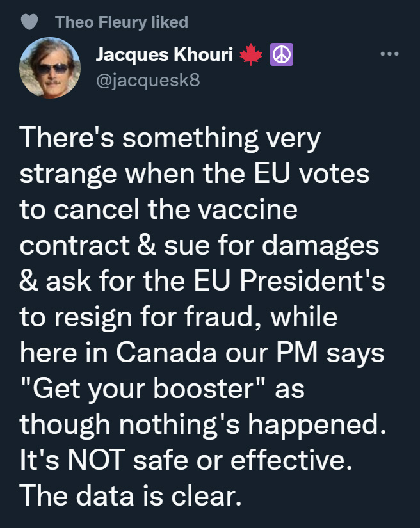
Task: Open the three-dot more options menu
Action: 389,54
